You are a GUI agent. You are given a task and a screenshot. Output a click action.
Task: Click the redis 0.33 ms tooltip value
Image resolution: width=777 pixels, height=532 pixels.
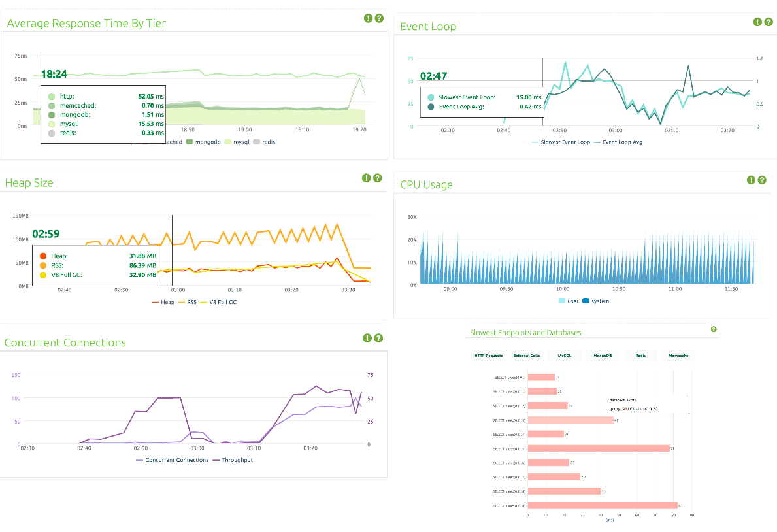tap(153, 133)
